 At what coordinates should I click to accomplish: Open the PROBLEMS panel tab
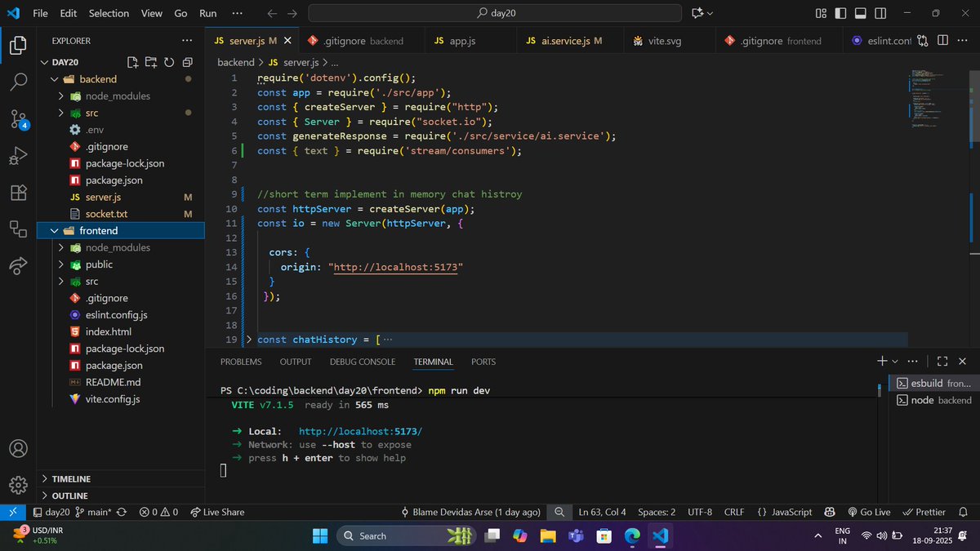coord(241,362)
